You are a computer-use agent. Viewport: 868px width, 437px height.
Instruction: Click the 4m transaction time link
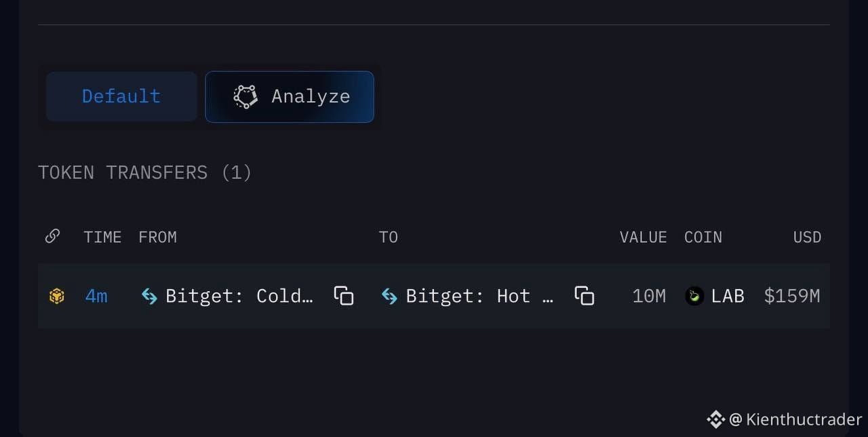tap(96, 297)
